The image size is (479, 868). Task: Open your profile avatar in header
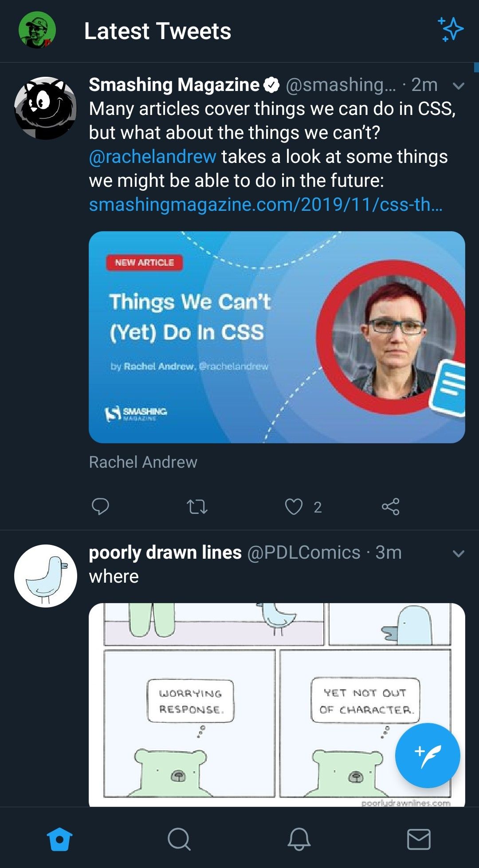coord(37,30)
